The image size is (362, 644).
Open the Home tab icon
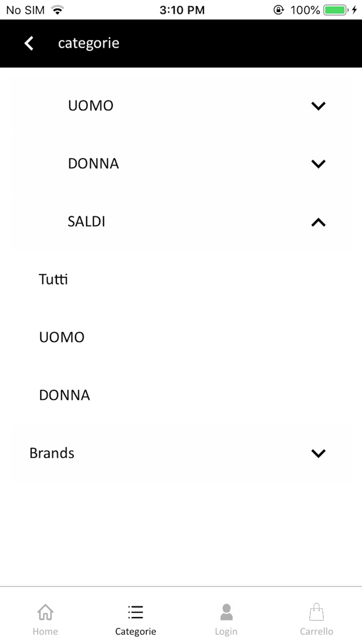coord(45,612)
